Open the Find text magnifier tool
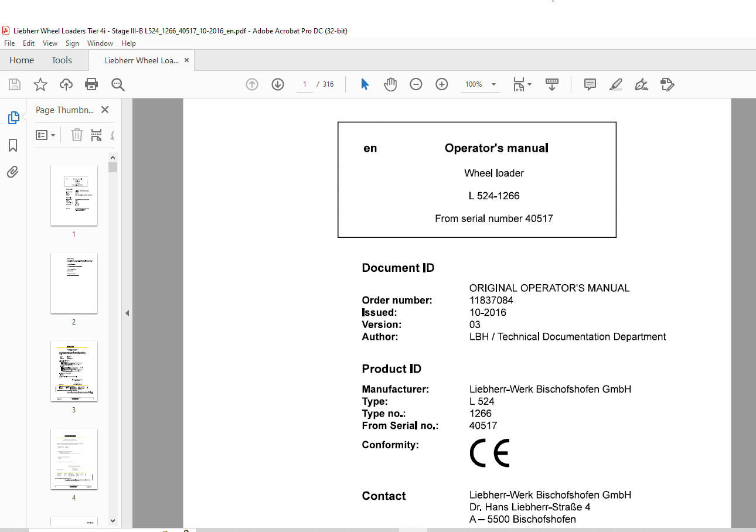 coord(118,84)
